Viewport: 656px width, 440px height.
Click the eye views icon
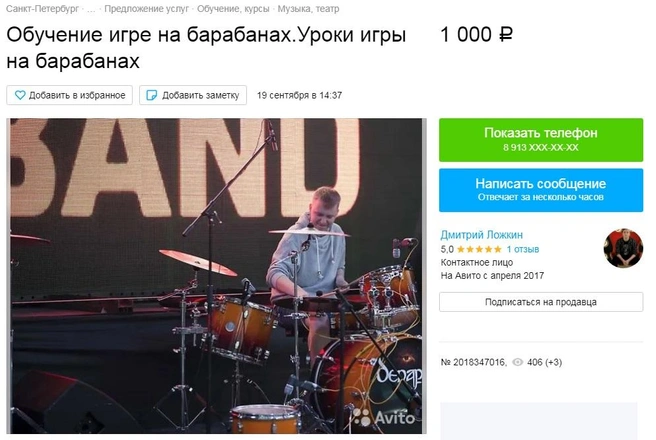518,362
